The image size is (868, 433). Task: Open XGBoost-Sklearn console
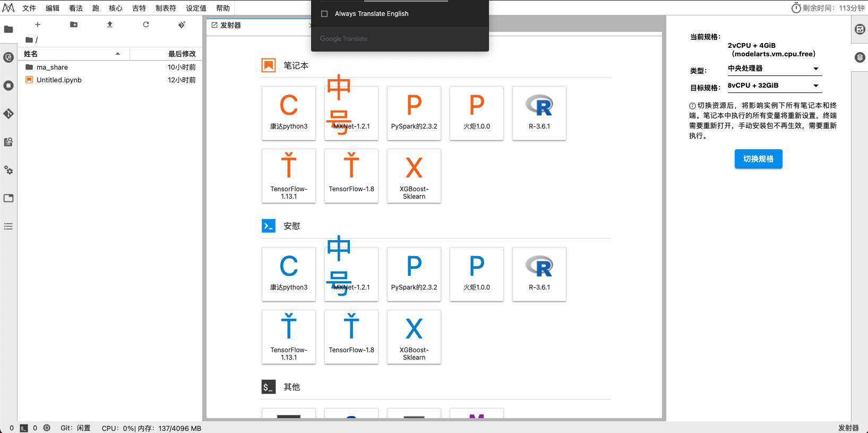414,337
